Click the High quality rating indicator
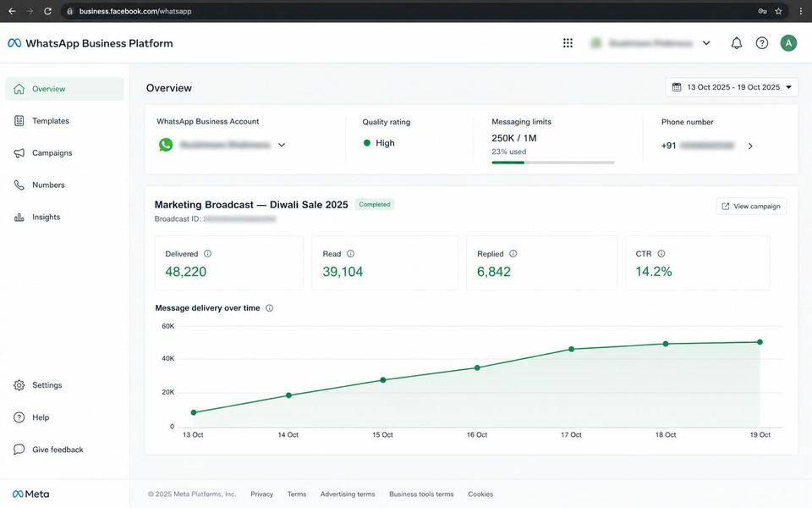Screen dimensions: 812x508 click(x=379, y=142)
